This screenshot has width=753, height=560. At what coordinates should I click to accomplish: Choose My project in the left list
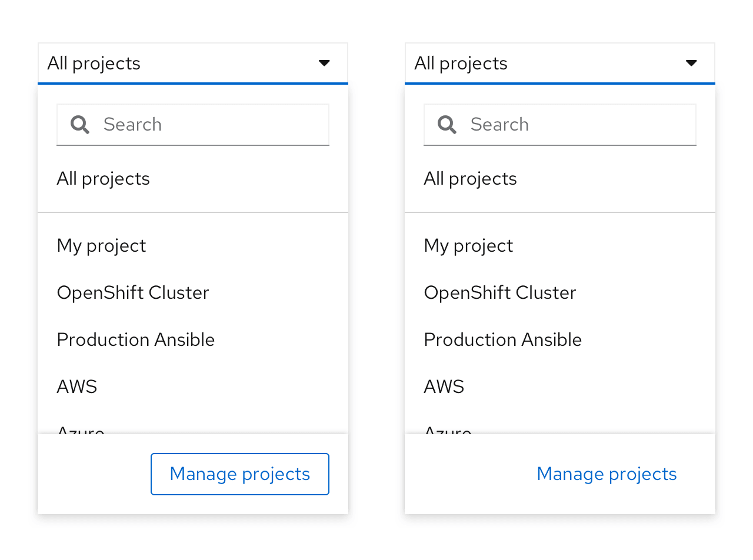(x=101, y=246)
